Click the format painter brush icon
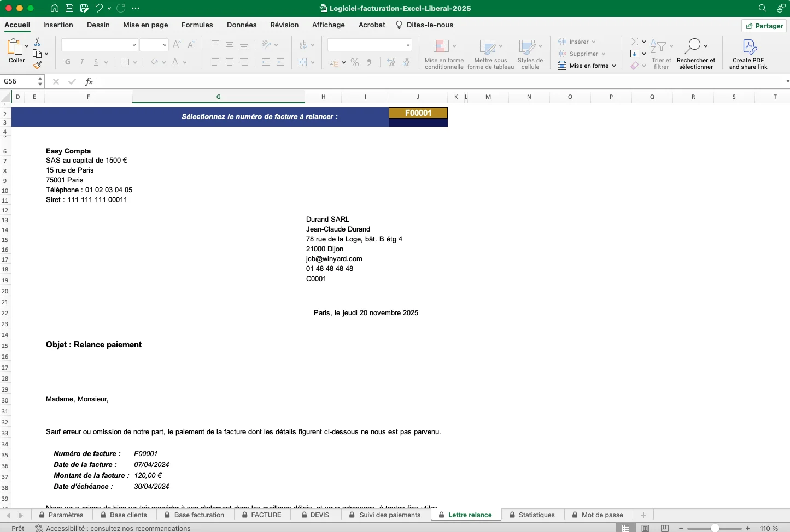The width and height of the screenshot is (790, 532). pos(37,66)
